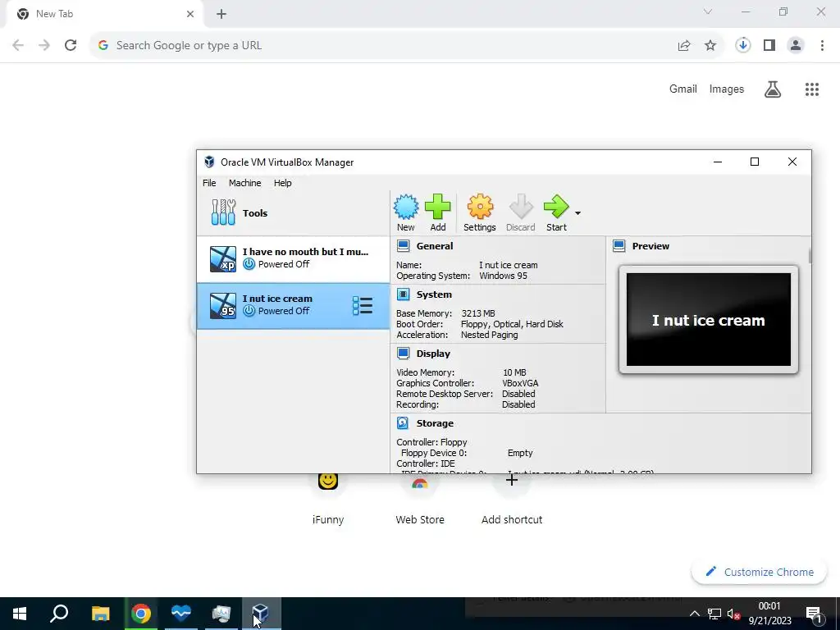The image size is (840, 630).
Task: Open the VirtualBox File menu
Action: coord(209,183)
